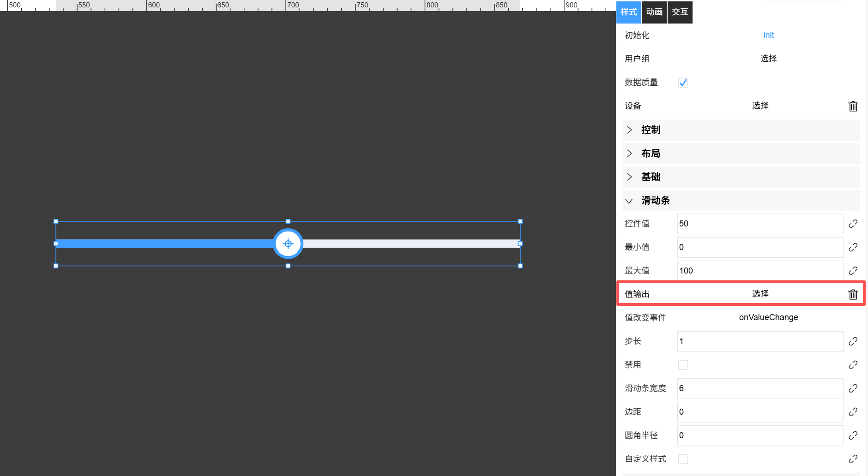Delete the 设备 binding with trash icon

853,106
